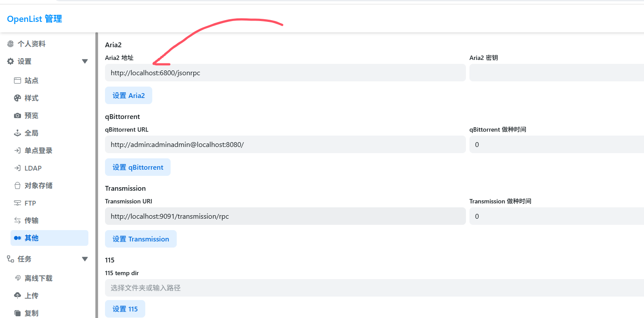This screenshot has width=644, height=318.
Task: Go to the LDAP settings page
Action: (x=33, y=168)
